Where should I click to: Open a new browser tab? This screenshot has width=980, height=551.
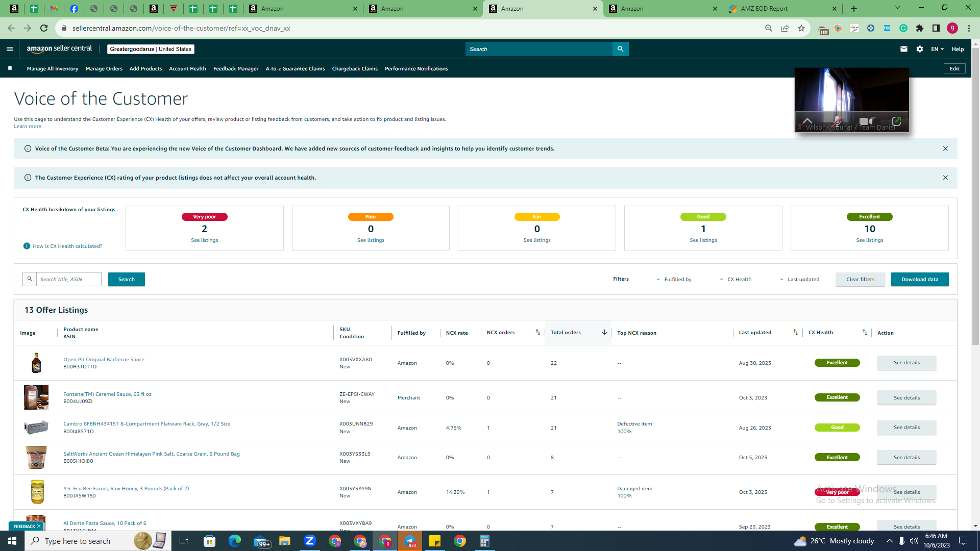854,9
